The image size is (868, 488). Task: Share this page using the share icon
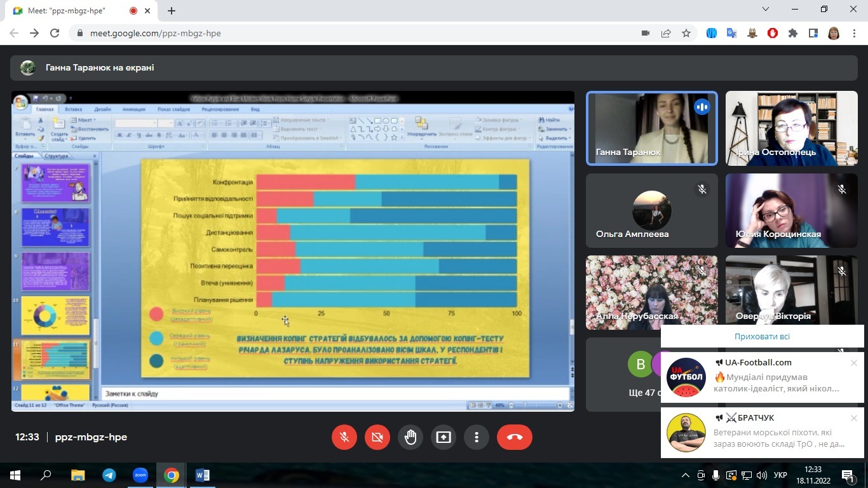(x=666, y=33)
